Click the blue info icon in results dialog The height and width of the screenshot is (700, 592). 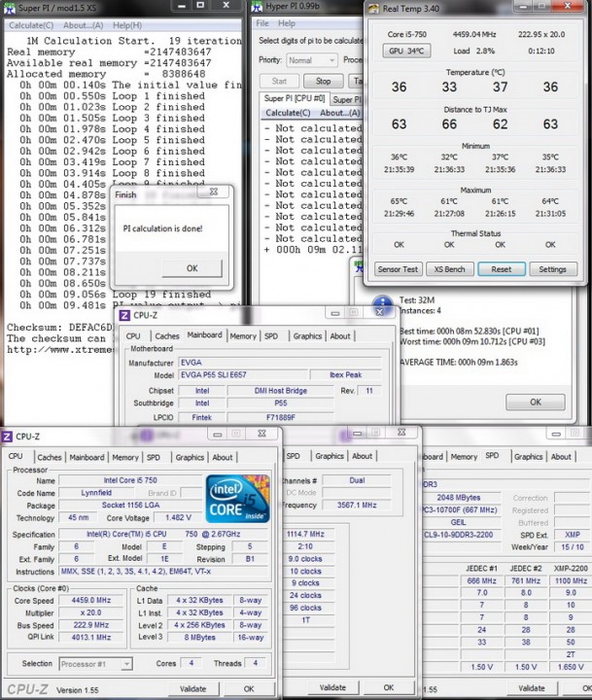pos(382,305)
